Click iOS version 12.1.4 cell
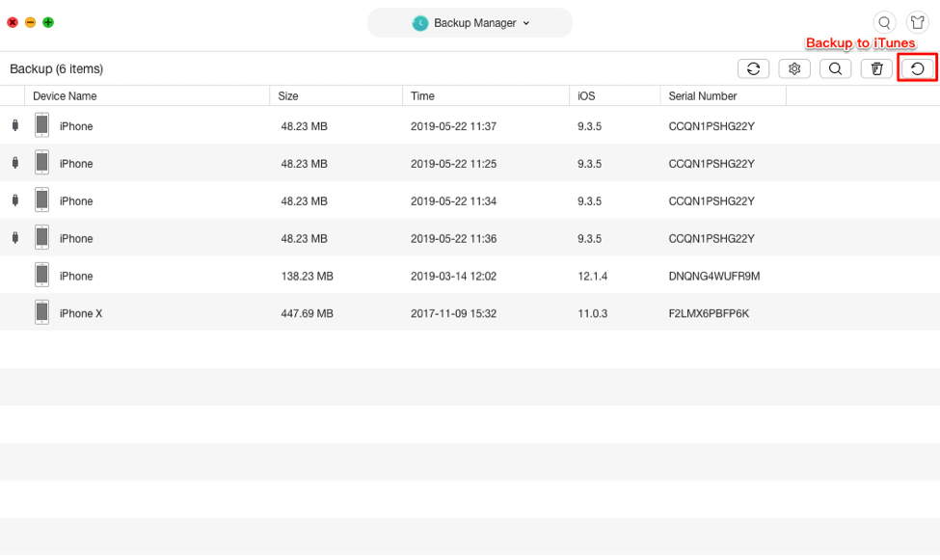This screenshot has width=940, height=560. point(592,276)
